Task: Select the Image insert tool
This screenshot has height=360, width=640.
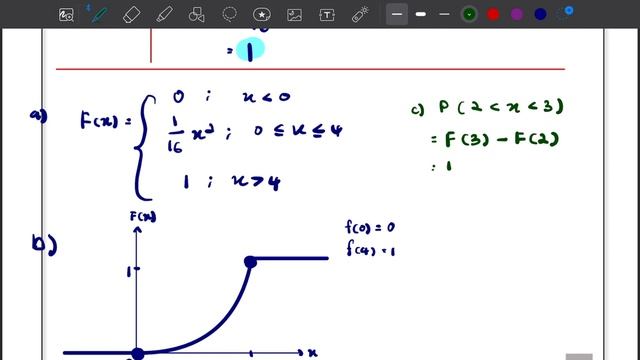Action: coord(294,15)
